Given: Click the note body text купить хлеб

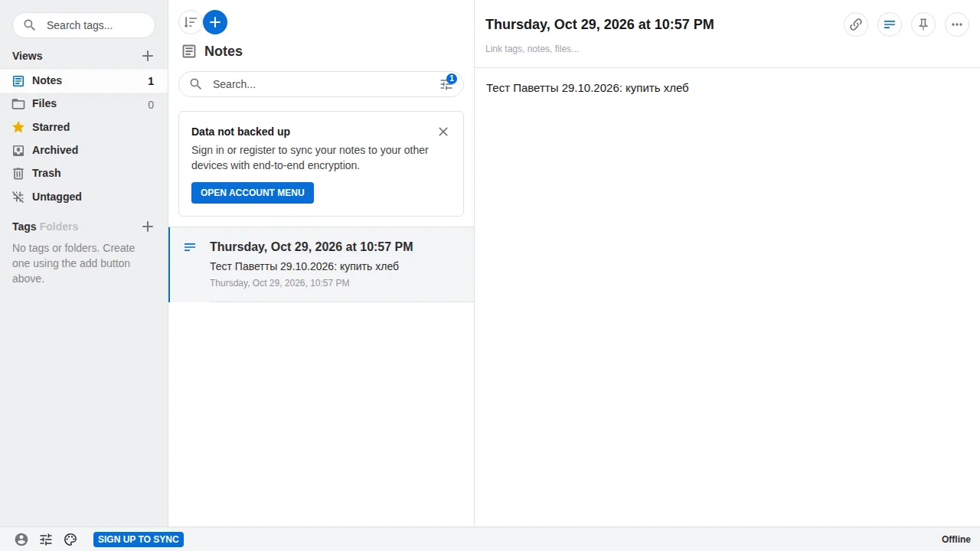Looking at the screenshot, I should [x=657, y=88].
